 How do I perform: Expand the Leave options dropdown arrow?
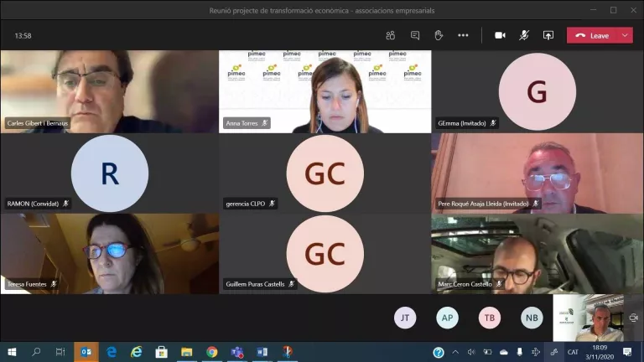click(x=625, y=36)
